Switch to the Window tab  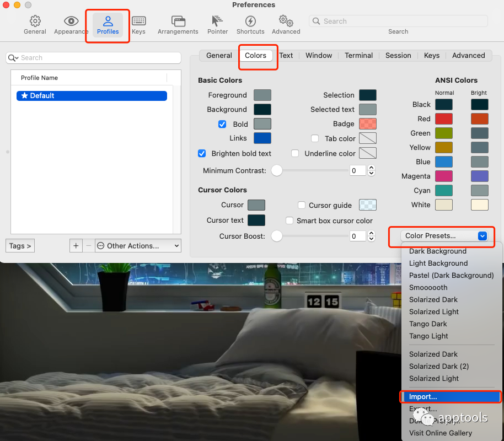pos(319,55)
